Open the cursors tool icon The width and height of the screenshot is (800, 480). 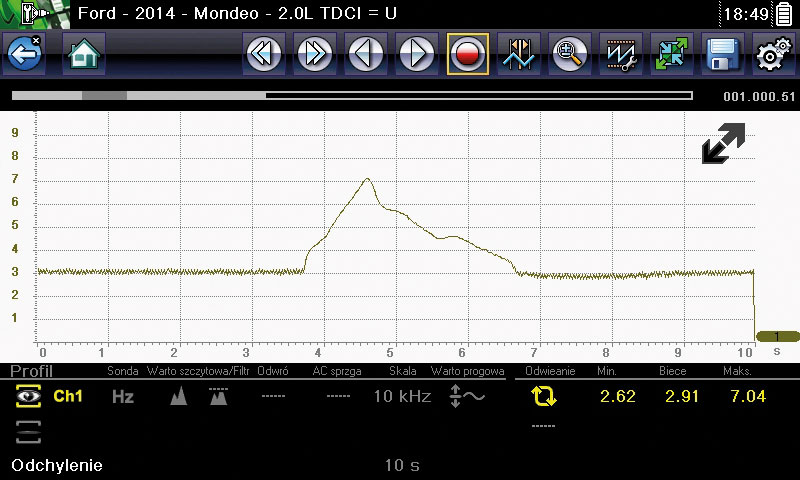click(x=518, y=54)
